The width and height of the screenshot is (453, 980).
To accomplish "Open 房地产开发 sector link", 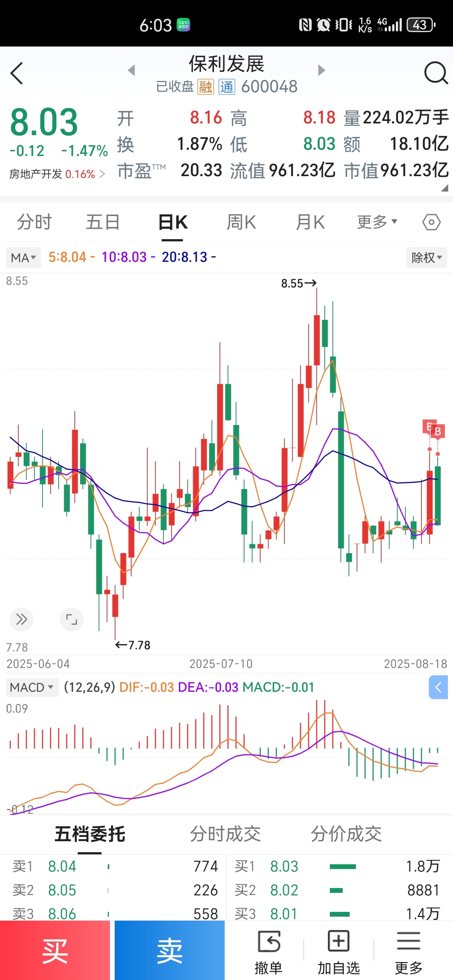I will tap(57, 174).
